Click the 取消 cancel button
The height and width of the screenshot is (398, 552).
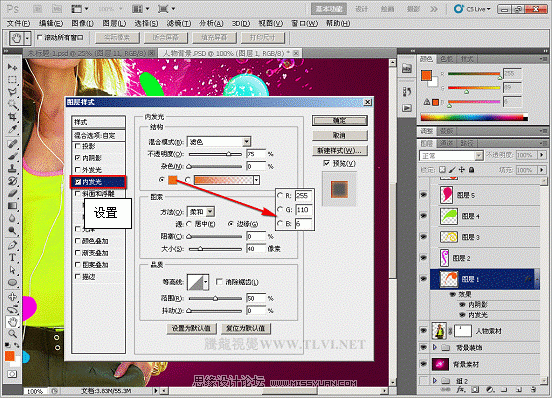pyautogui.click(x=340, y=135)
